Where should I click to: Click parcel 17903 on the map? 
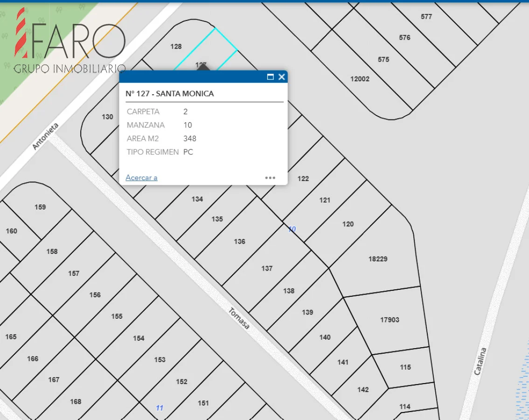click(389, 320)
